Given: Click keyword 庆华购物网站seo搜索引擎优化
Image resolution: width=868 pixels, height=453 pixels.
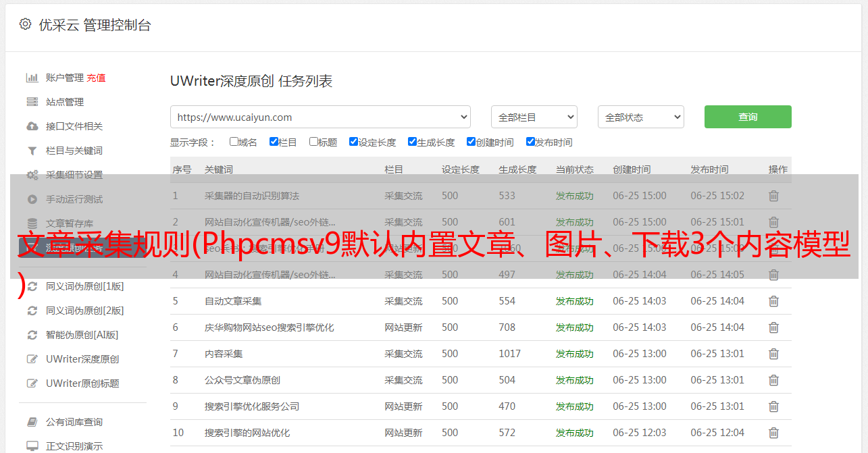Looking at the screenshot, I should pos(270,327).
